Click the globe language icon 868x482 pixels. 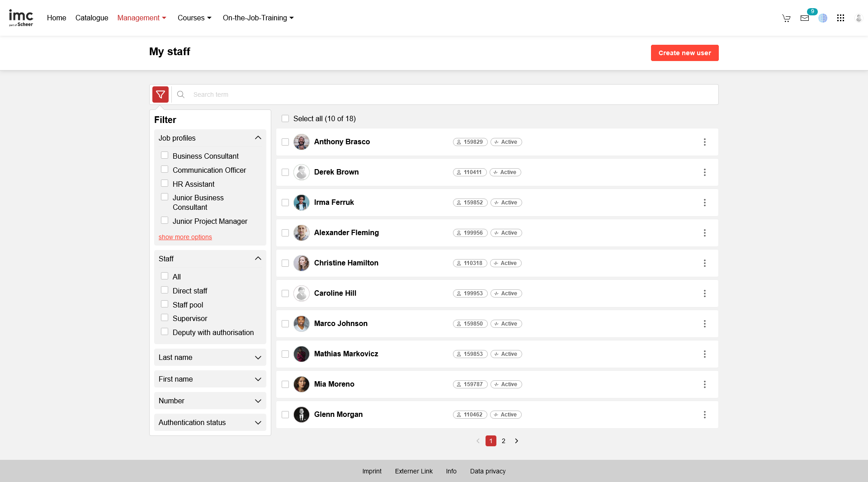click(x=823, y=18)
